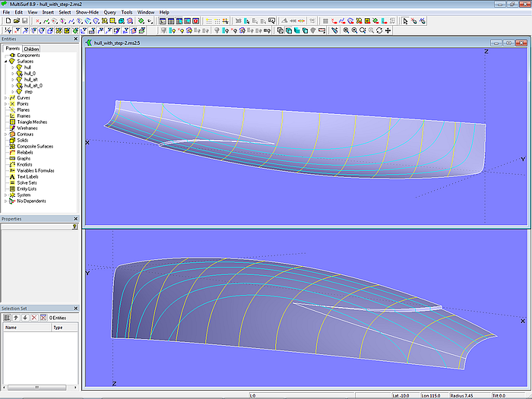Open the Query menu
The image size is (532, 399).
pyautogui.click(x=110, y=12)
